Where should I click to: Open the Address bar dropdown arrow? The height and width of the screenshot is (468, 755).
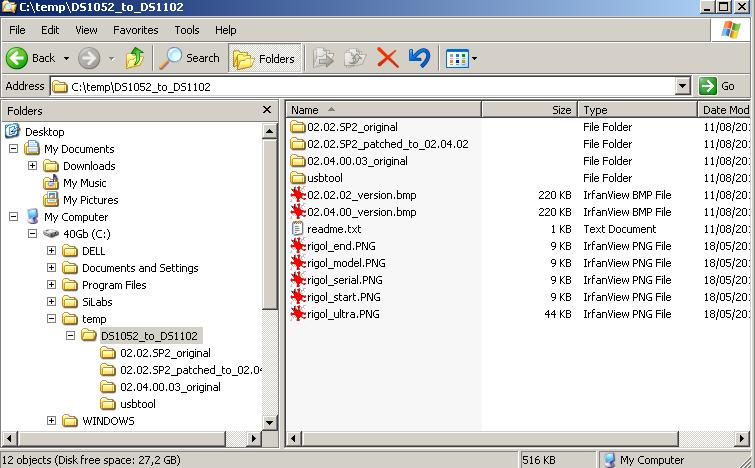(x=683, y=87)
